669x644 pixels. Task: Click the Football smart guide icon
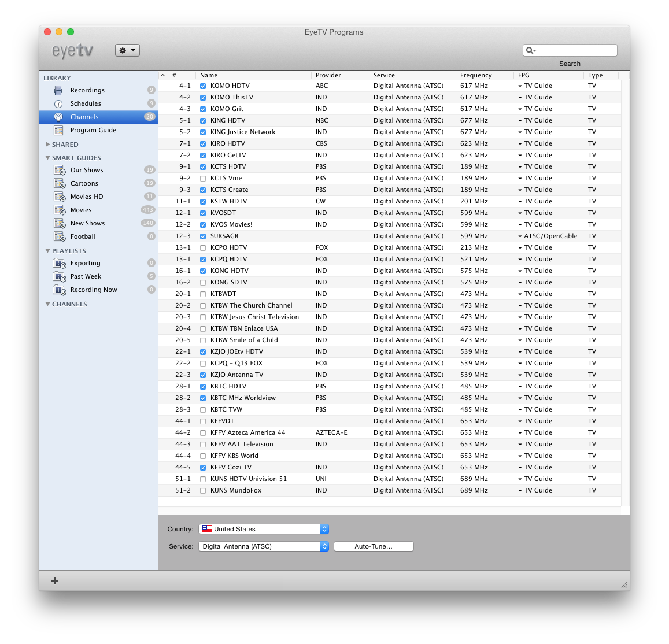pyautogui.click(x=60, y=236)
